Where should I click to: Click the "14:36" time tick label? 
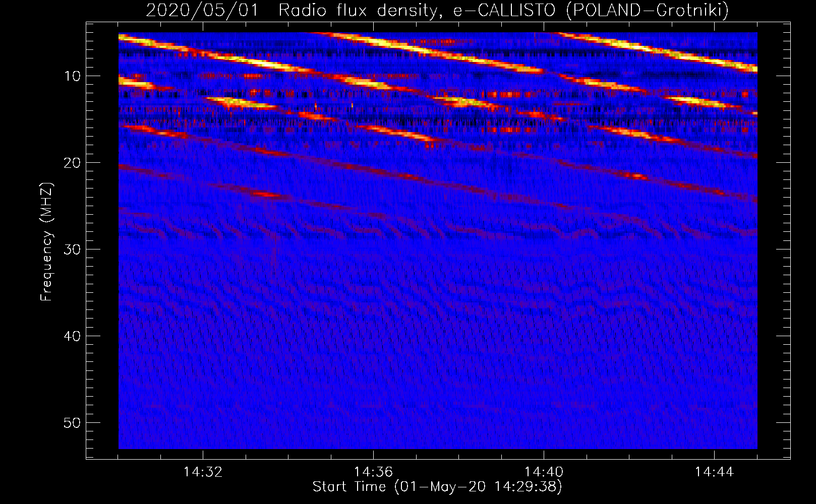[373, 472]
